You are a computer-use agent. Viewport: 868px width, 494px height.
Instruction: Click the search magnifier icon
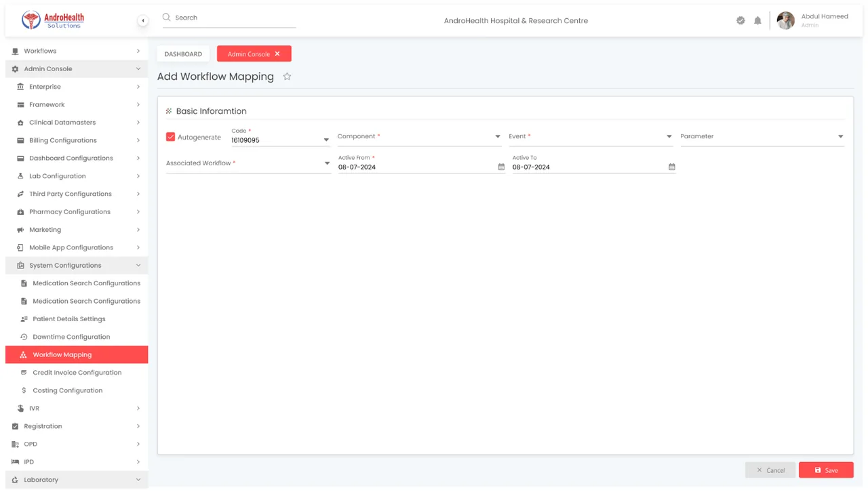(166, 18)
